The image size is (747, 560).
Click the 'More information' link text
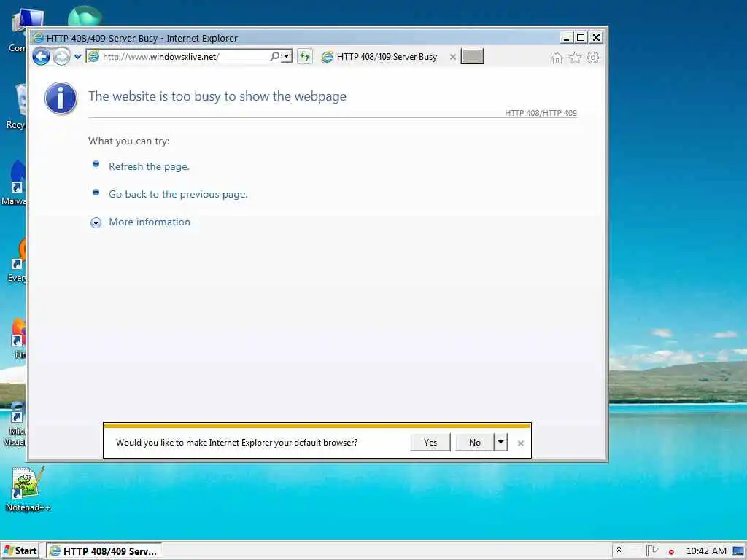click(150, 222)
